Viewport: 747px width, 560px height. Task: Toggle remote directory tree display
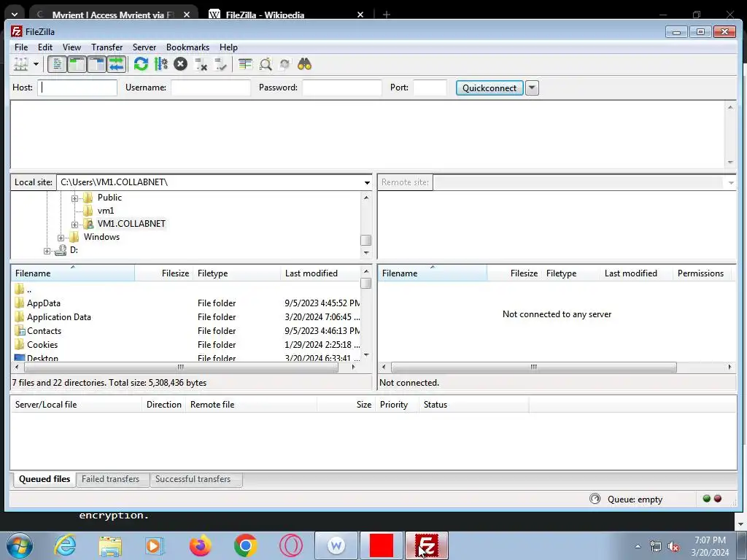(x=97, y=64)
